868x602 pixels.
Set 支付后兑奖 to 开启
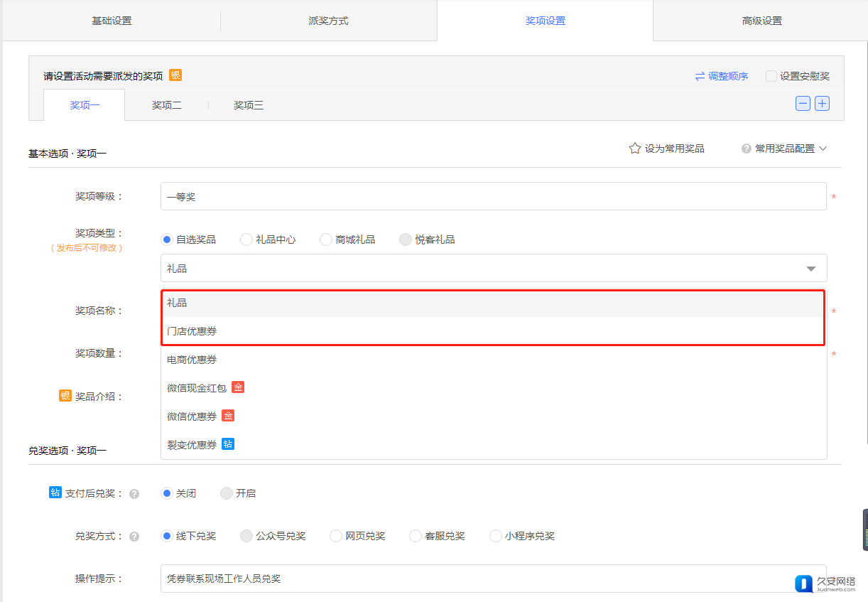[227, 493]
